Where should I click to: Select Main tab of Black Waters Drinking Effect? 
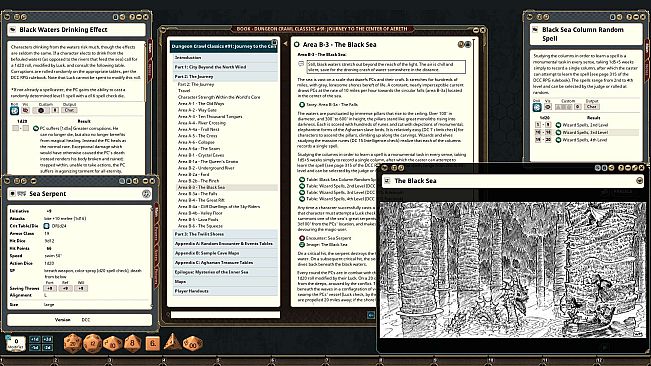[150, 48]
